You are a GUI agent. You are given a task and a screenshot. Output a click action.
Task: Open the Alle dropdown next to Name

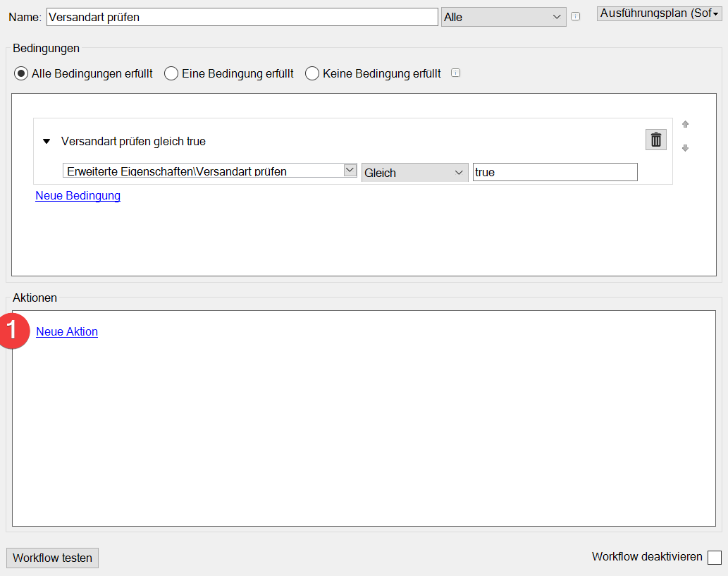(x=503, y=17)
